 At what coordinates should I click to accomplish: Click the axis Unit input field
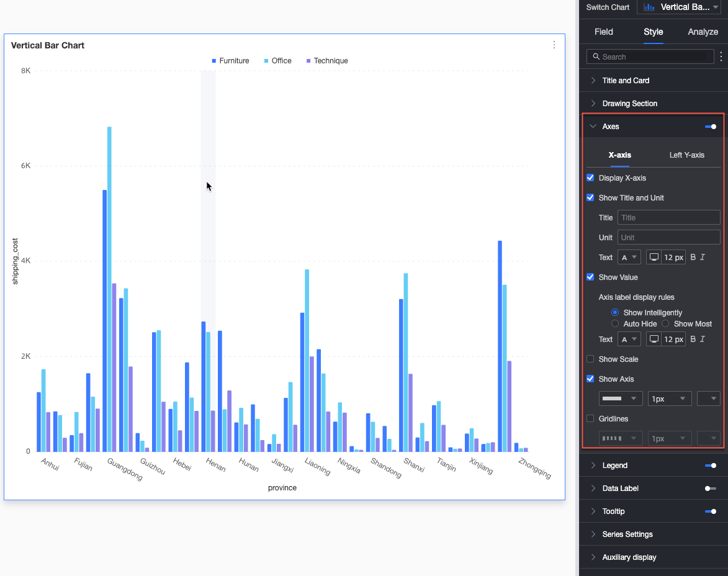(668, 238)
